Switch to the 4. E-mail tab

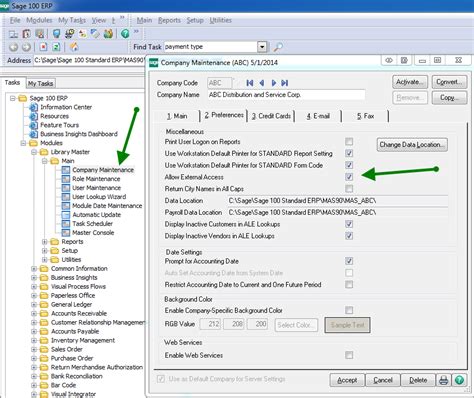pos(318,116)
